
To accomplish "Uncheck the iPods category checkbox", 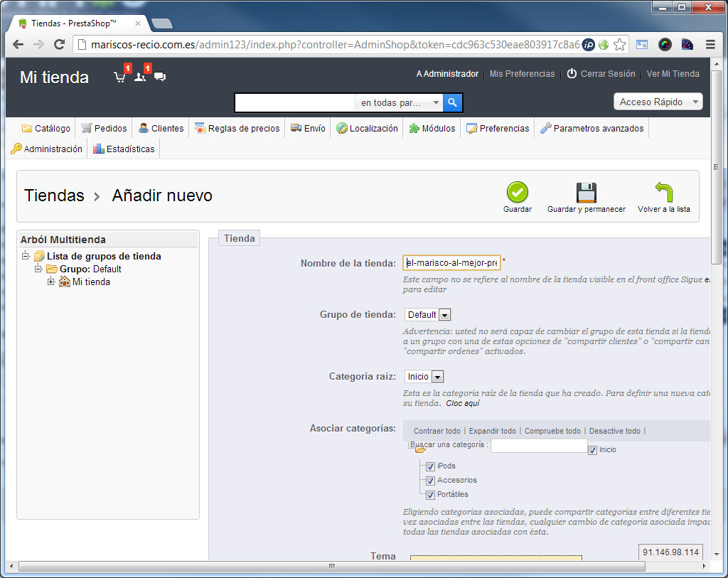I will [x=430, y=467].
